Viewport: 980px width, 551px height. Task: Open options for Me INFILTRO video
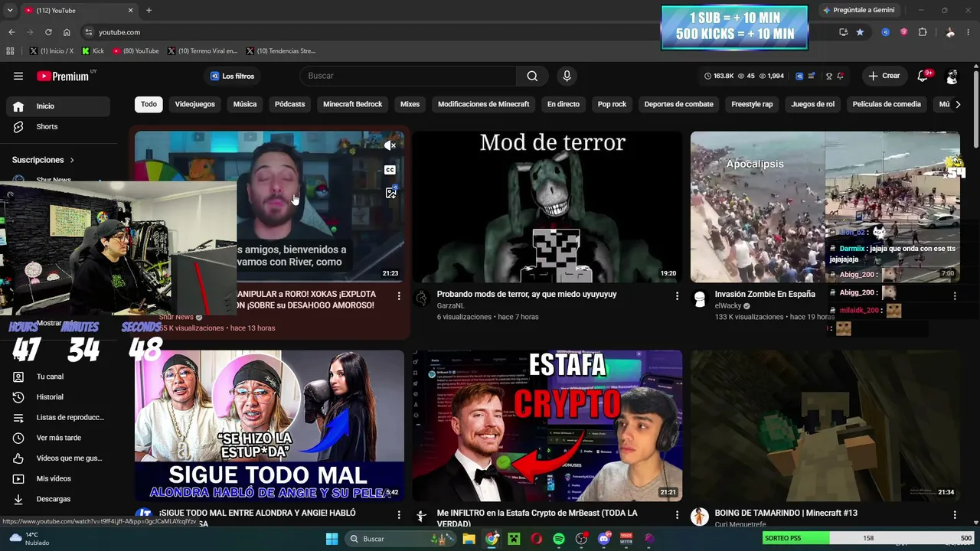click(677, 515)
